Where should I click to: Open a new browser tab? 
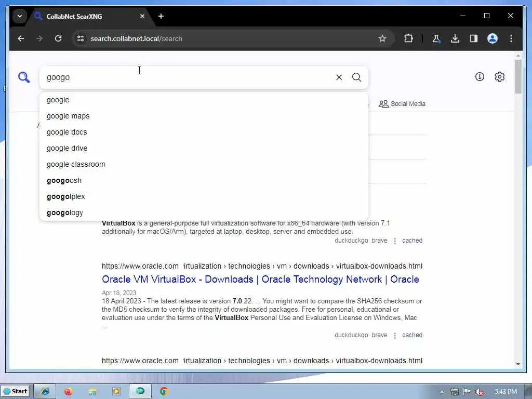point(161,16)
